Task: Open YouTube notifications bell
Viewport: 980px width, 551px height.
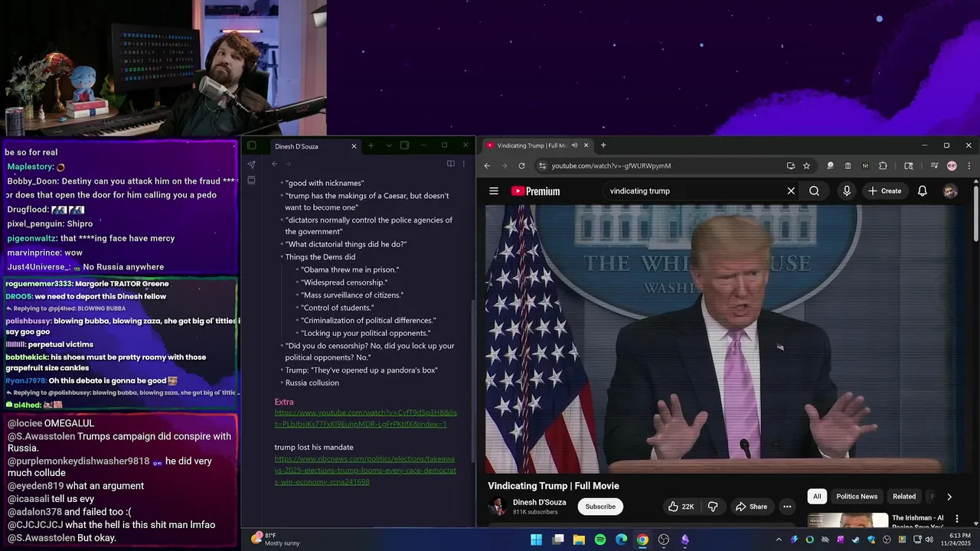Action: pyautogui.click(x=923, y=191)
